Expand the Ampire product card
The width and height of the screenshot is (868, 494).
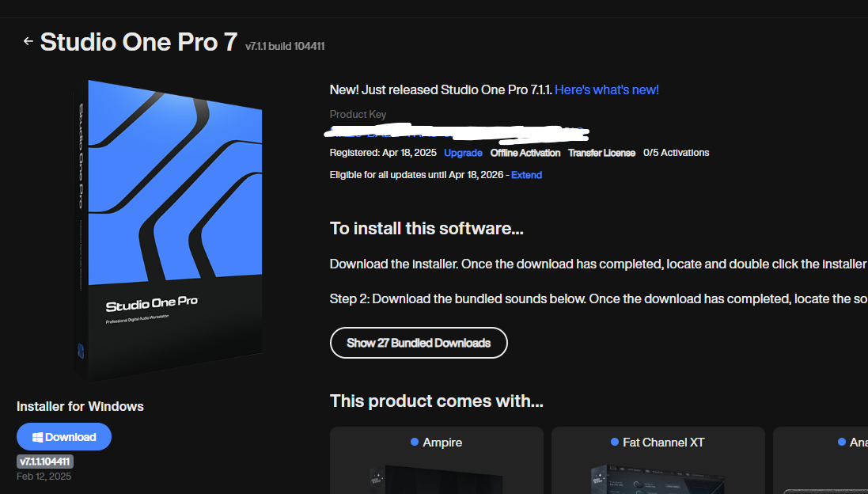(437, 460)
